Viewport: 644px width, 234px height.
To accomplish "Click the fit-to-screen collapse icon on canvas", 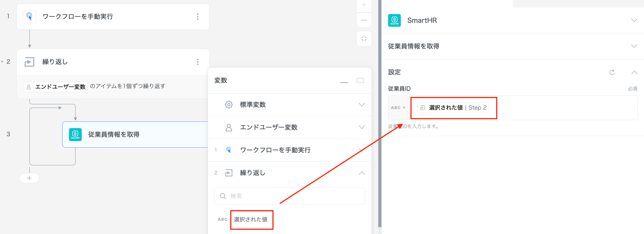I will point(364,39).
